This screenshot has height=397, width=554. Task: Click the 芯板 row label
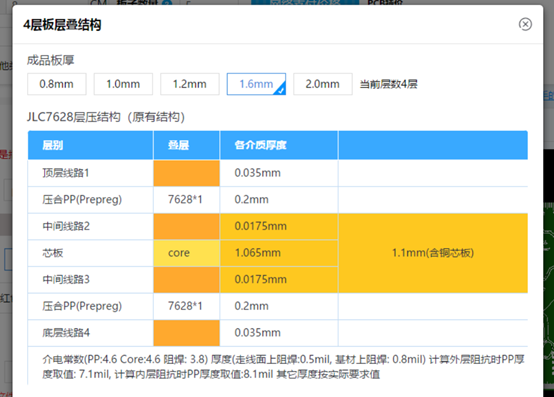pos(53,253)
